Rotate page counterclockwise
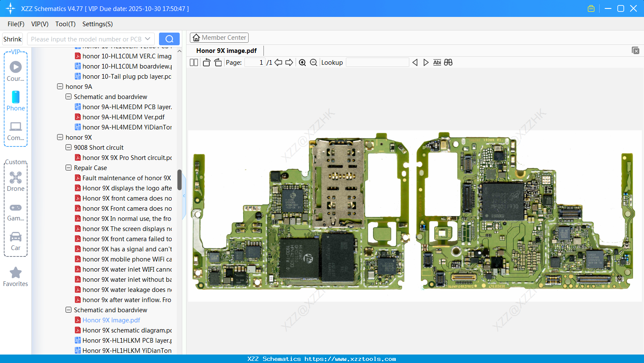 tap(206, 63)
